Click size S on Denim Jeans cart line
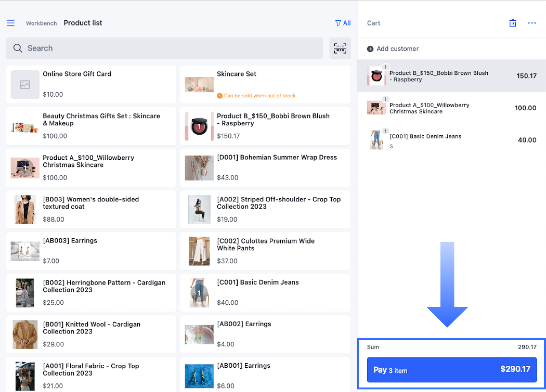Viewport: 546px width, 392px height. (x=391, y=147)
